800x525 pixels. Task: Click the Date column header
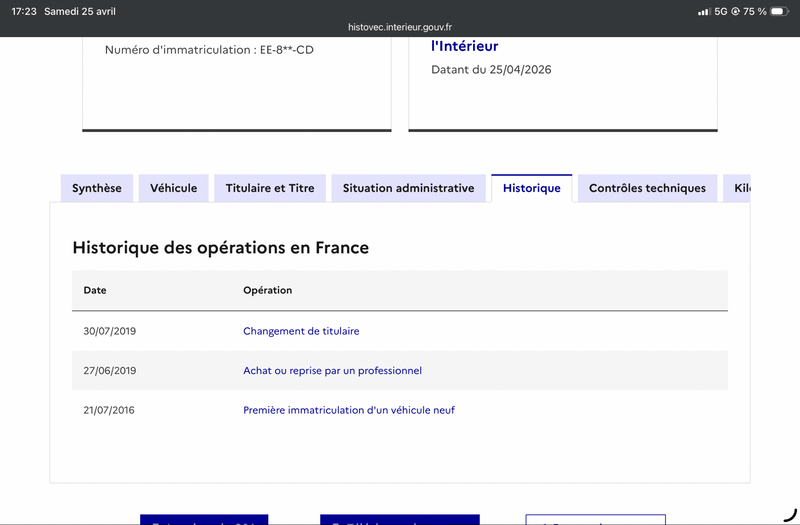tap(95, 290)
